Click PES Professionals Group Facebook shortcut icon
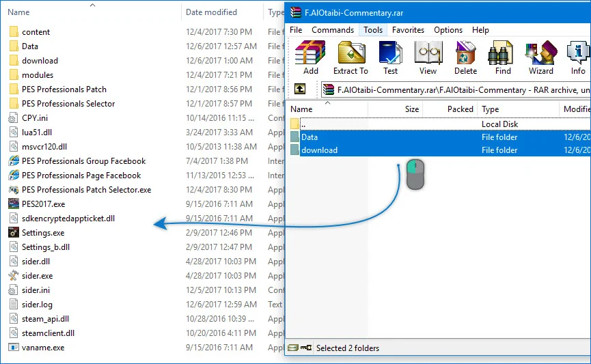This screenshot has height=364, width=591. click(x=14, y=161)
